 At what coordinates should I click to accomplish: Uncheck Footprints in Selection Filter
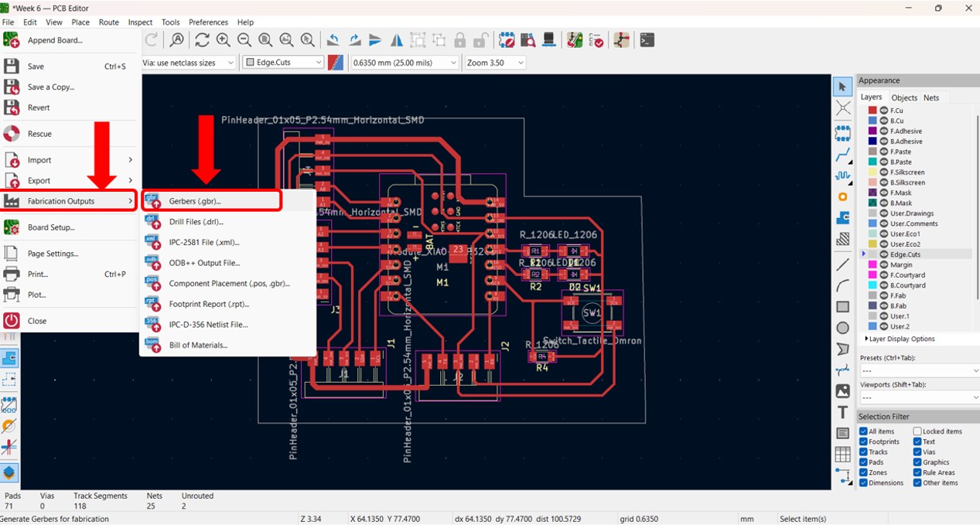[x=863, y=441]
